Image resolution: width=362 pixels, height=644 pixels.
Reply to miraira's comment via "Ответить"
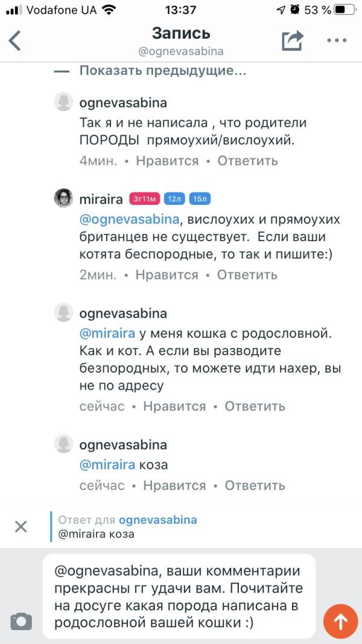tap(247, 275)
